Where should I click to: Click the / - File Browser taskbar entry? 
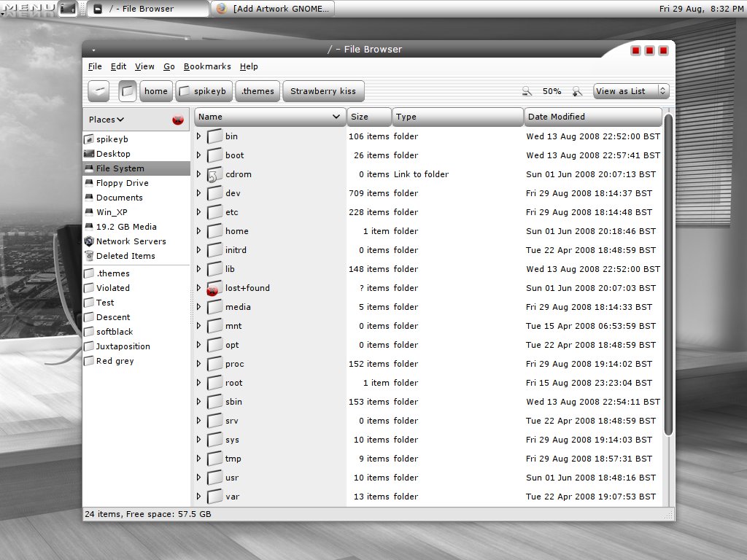[147, 9]
